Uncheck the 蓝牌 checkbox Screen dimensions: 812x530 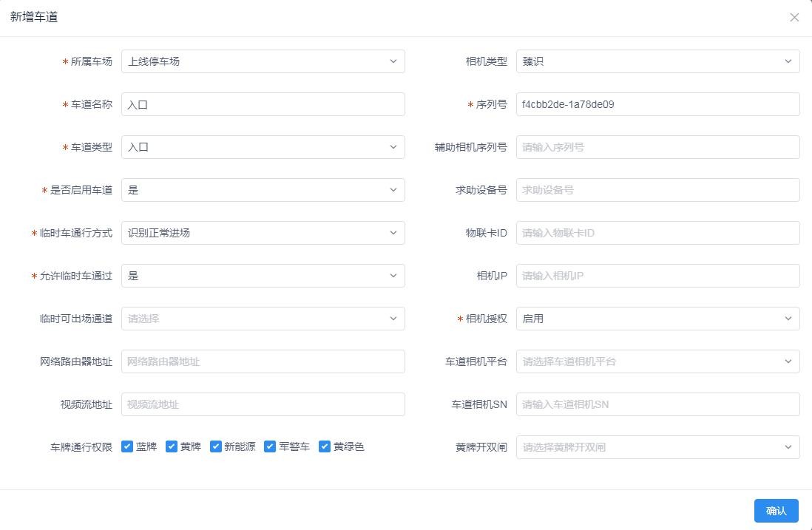click(127, 446)
